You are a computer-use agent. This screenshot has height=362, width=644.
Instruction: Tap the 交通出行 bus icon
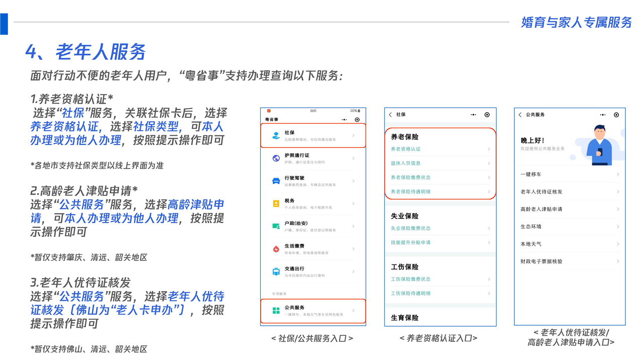click(x=276, y=271)
